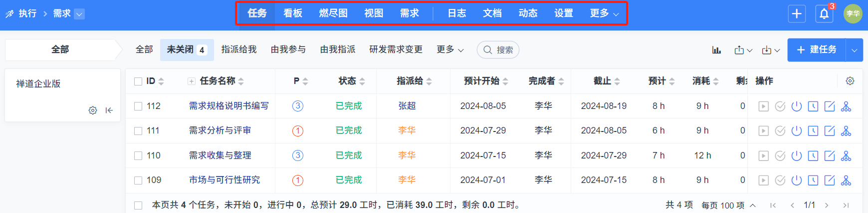
Task: Check the checkbox for task 112
Action: (138, 106)
